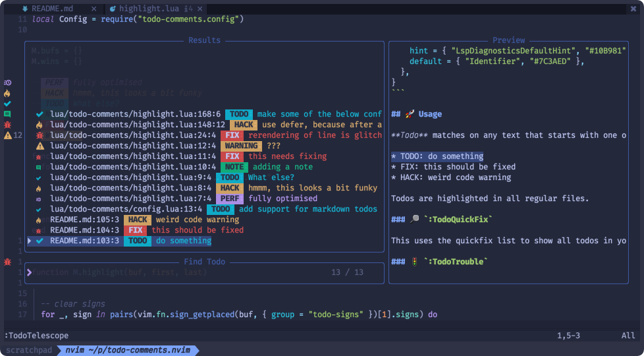
Task: Click the check icon on the highlight.lua:9:4 result
Action: click(x=39, y=178)
